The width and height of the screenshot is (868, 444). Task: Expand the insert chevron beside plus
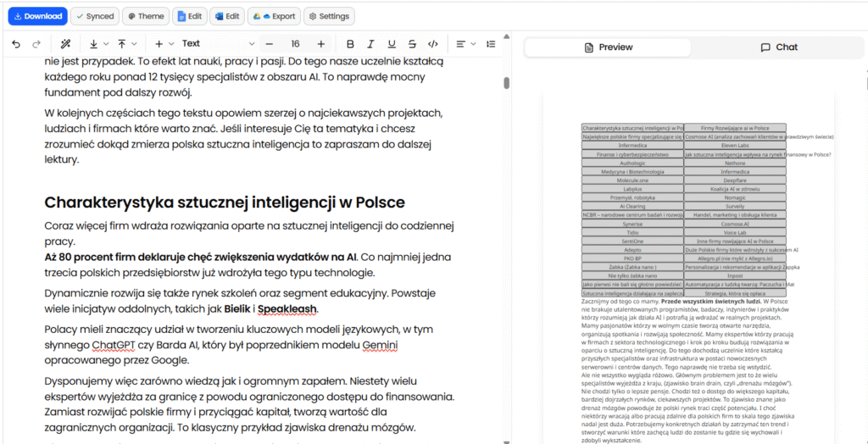click(171, 44)
